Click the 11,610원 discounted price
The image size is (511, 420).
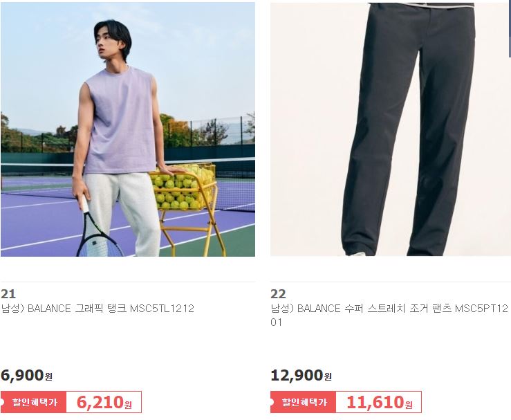(380, 402)
